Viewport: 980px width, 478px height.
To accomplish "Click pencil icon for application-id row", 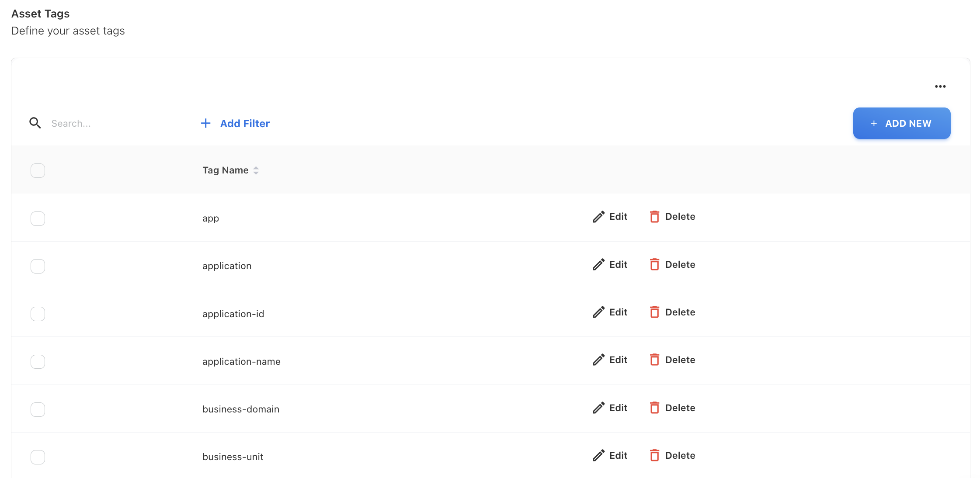I will point(598,312).
